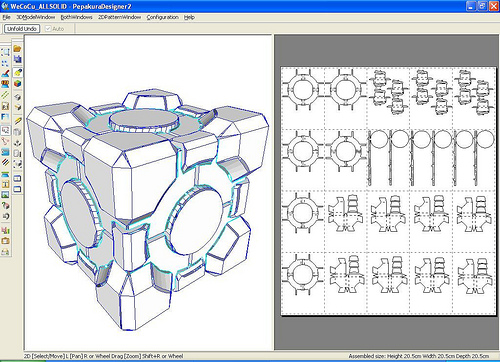Activate the yellow highlighter tool icon

(17, 72)
